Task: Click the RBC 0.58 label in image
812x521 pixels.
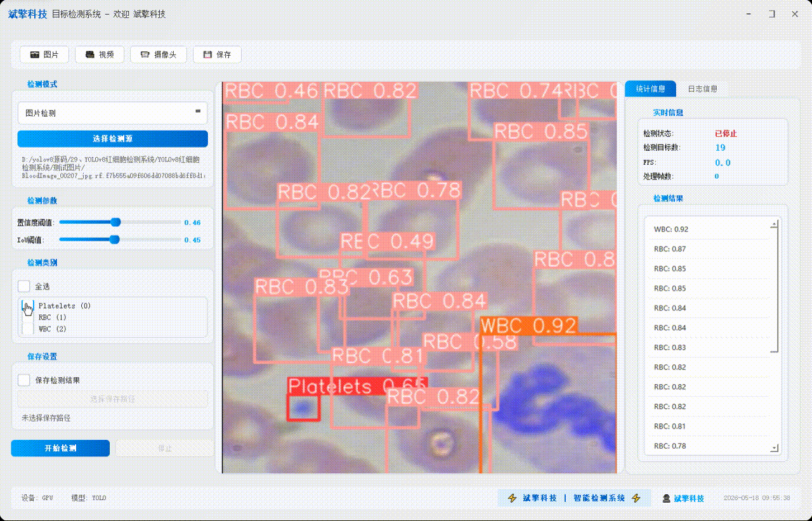Action: (x=469, y=342)
